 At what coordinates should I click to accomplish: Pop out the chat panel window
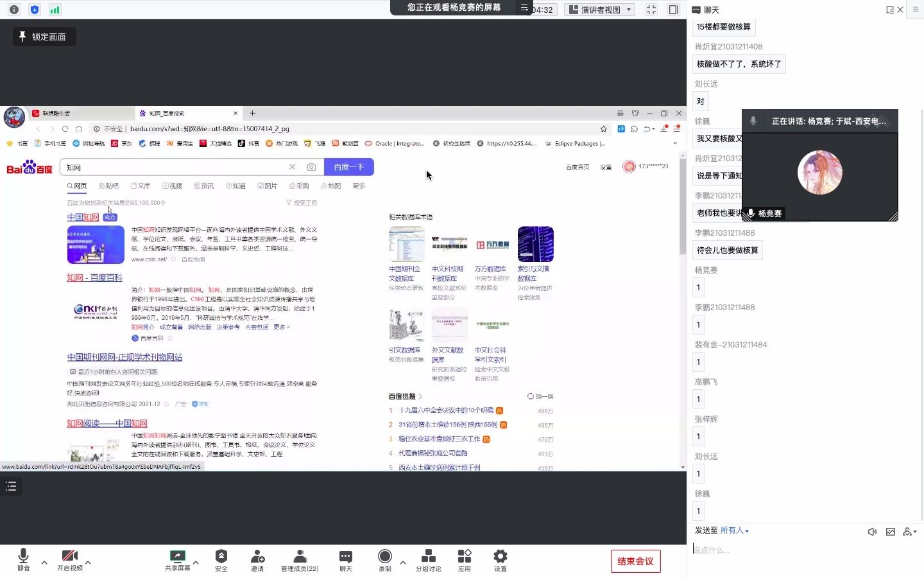[890, 10]
